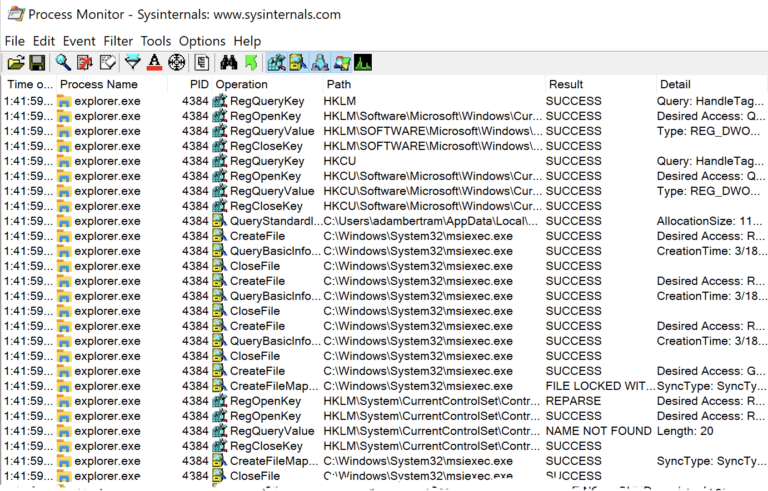768x491 pixels.
Task: Click the crosshair target include-process icon
Action: pyautogui.click(x=177, y=63)
